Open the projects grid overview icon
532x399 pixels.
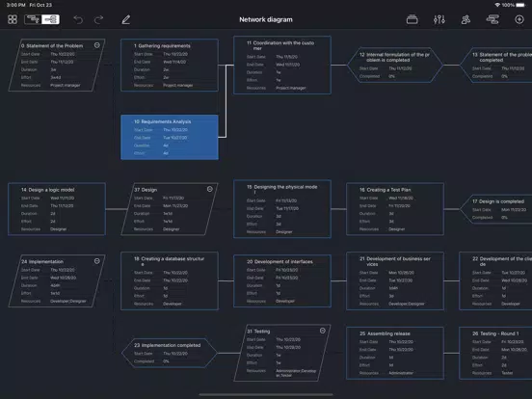pyautogui.click(x=13, y=19)
